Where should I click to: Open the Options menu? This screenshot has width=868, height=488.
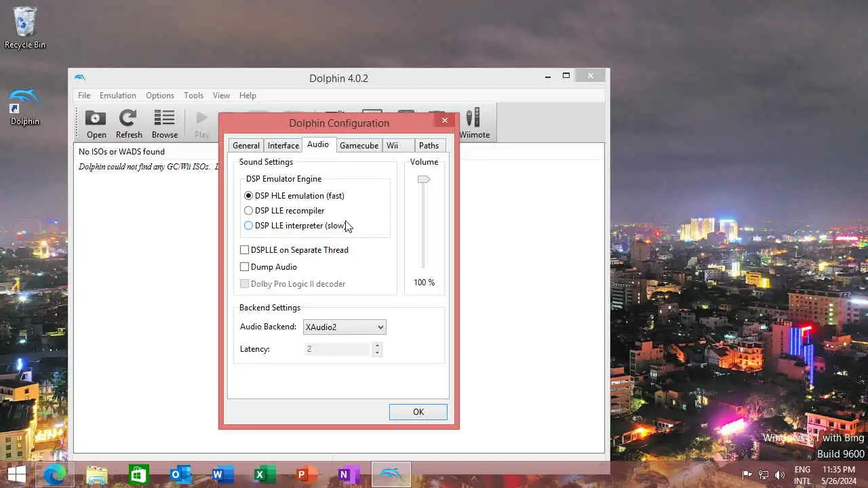pyautogui.click(x=160, y=96)
